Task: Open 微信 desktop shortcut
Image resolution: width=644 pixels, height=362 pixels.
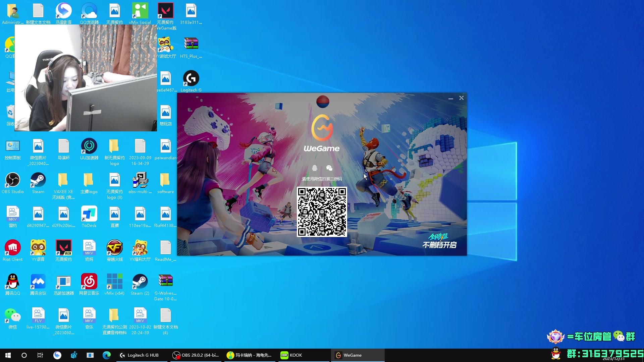Action: pos(13,318)
